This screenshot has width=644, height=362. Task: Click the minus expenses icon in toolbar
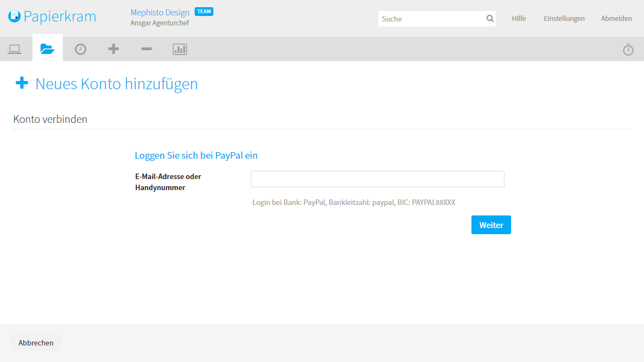[x=147, y=49]
